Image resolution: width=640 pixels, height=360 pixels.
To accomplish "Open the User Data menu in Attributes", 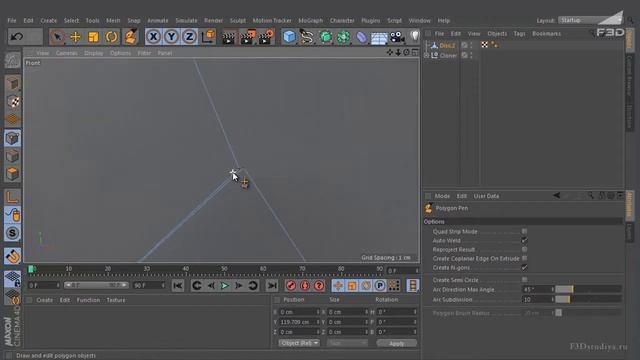I will point(486,196).
